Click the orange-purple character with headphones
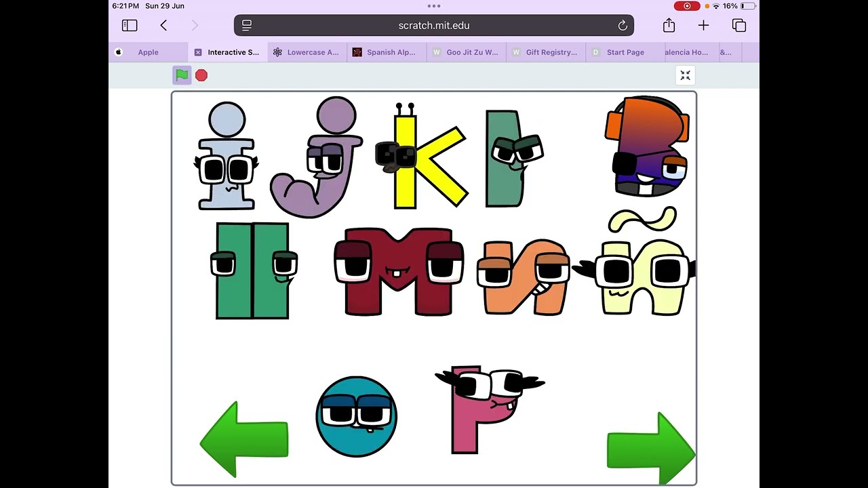 647,146
